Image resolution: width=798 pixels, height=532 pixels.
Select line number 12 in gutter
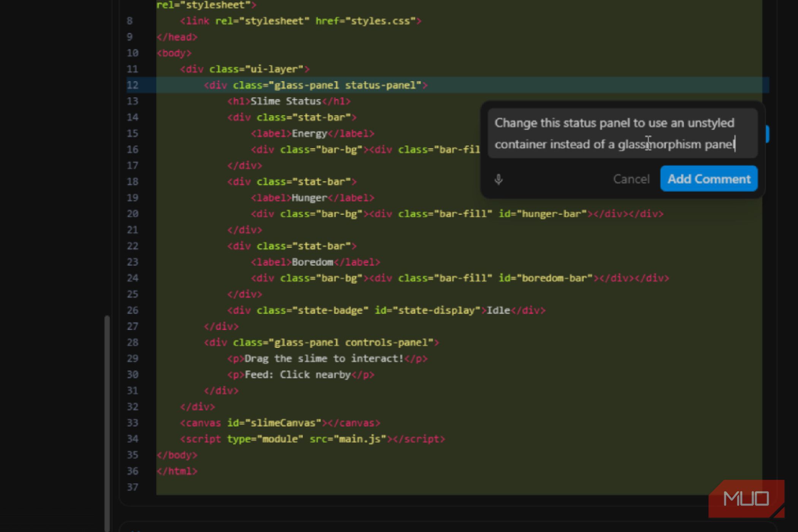point(133,85)
